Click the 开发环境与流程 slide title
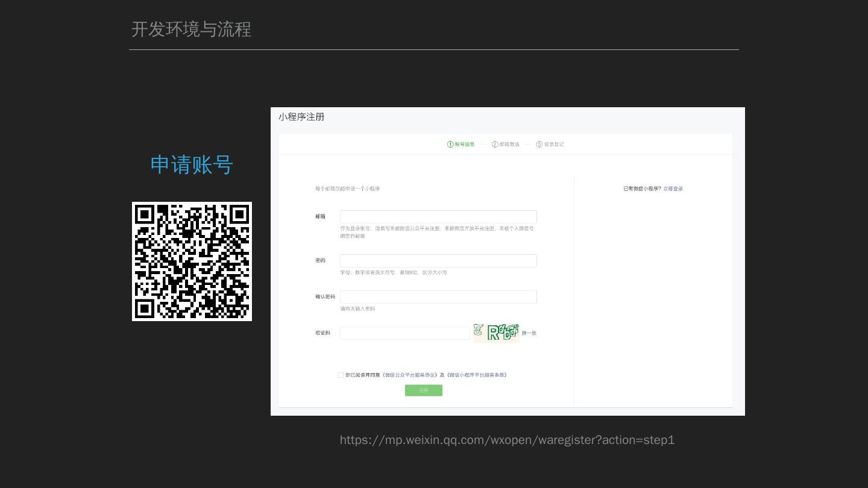 tap(191, 30)
